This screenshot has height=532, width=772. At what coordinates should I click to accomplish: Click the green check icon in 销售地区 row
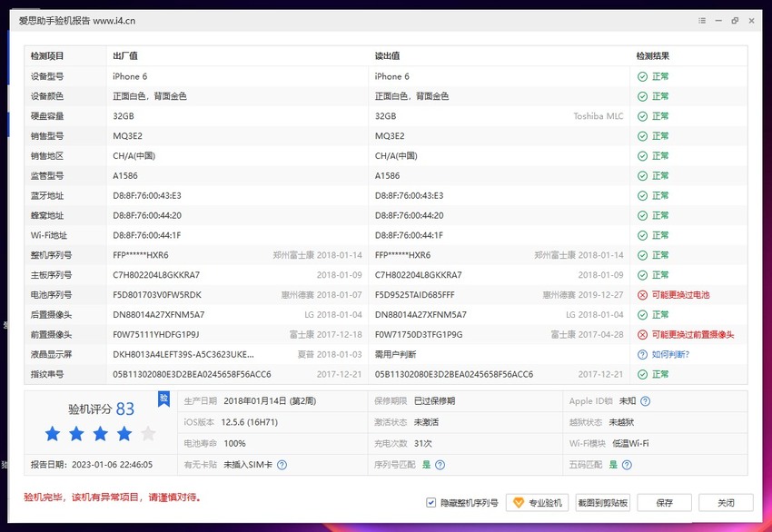click(x=642, y=156)
